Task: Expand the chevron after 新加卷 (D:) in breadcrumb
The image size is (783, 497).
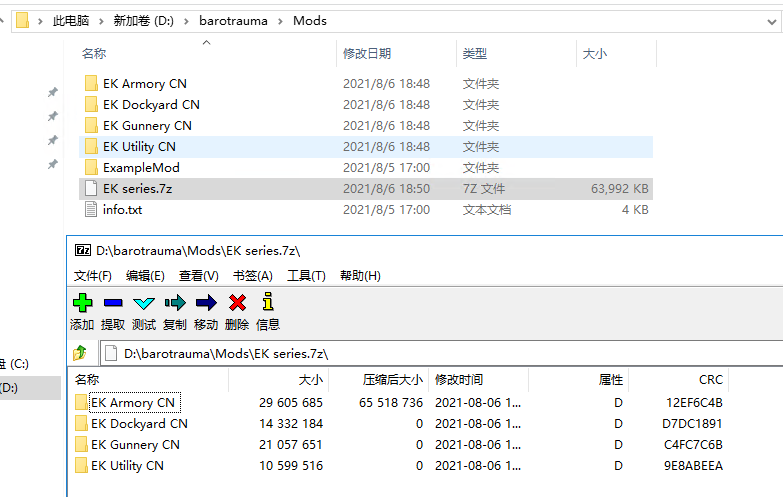Action: point(186,21)
